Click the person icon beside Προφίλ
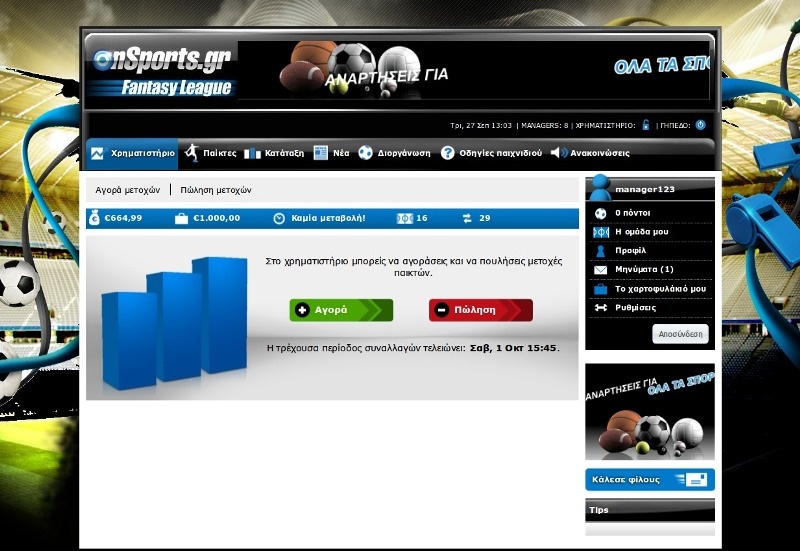 click(601, 251)
